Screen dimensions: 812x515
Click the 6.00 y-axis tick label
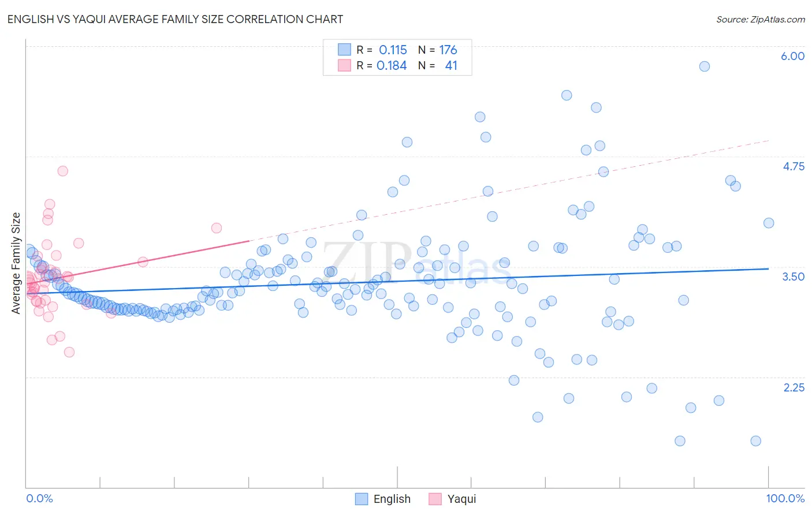coord(792,56)
